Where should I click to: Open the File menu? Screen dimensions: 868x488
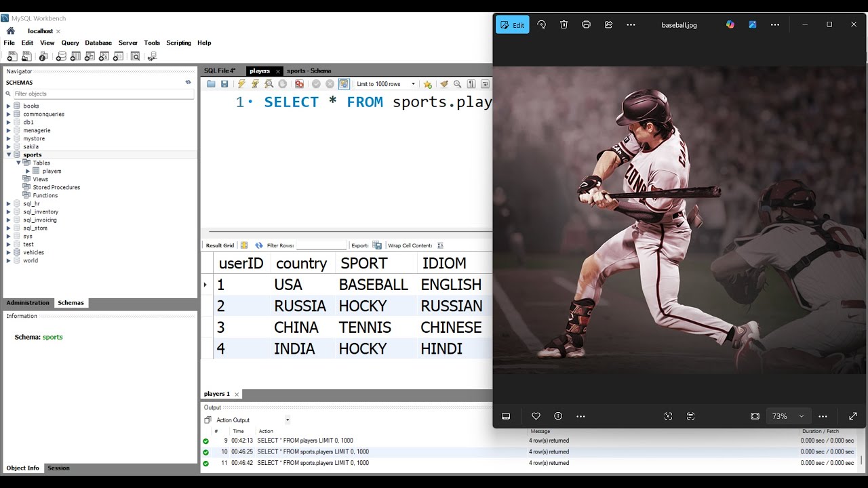point(9,43)
